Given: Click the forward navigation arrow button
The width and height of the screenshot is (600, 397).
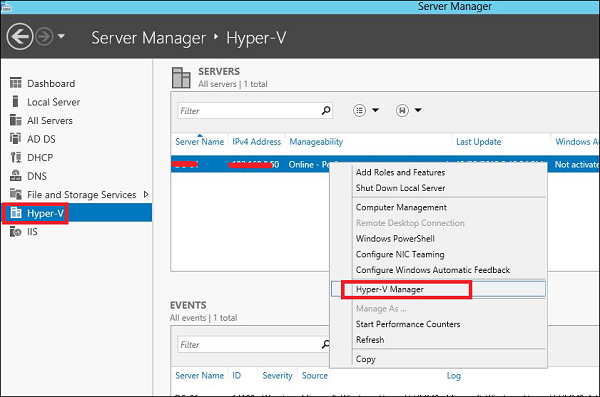Looking at the screenshot, I should click(x=44, y=37).
